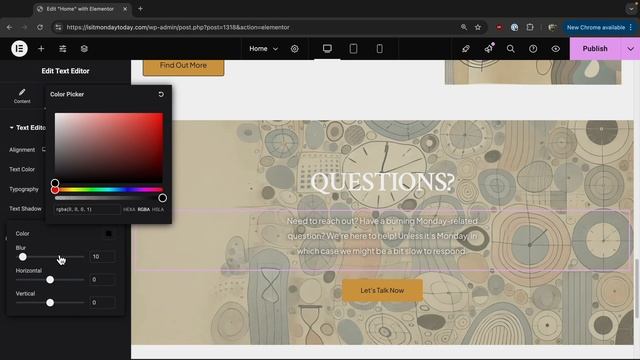This screenshot has height=360, width=640.
Task: Switch to Tablet responsive view
Action: pyautogui.click(x=353, y=49)
